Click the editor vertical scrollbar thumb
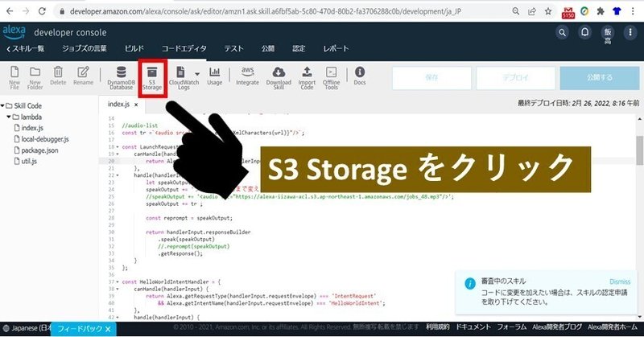 click(639, 150)
